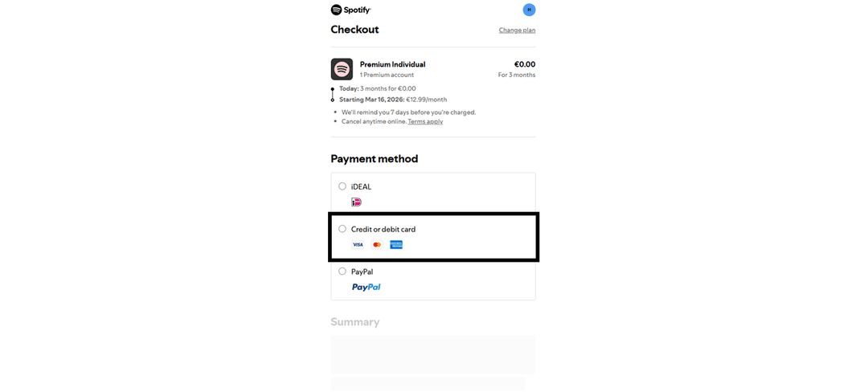Image resolution: width=868 pixels, height=392 pixels.
Task: Open the Change plan link
Action: click(517, 30)
